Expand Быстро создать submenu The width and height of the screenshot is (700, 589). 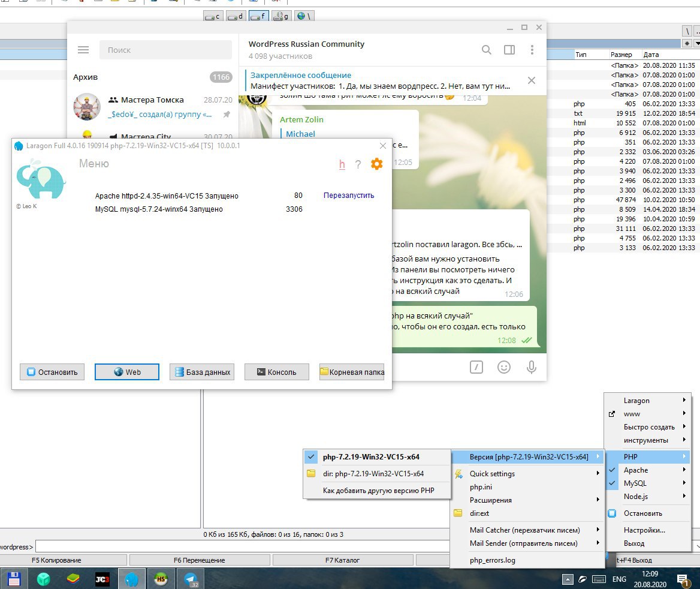pos(647,427)
